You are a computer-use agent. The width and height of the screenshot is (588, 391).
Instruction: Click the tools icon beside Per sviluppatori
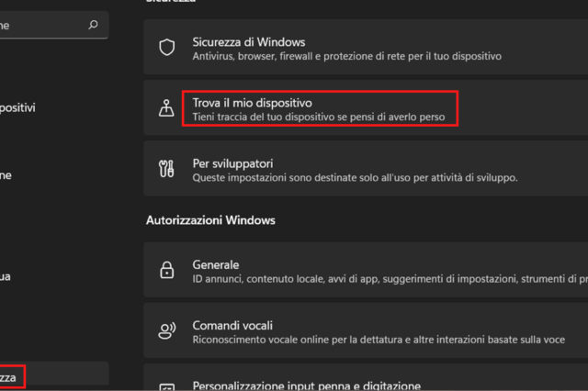167,170
